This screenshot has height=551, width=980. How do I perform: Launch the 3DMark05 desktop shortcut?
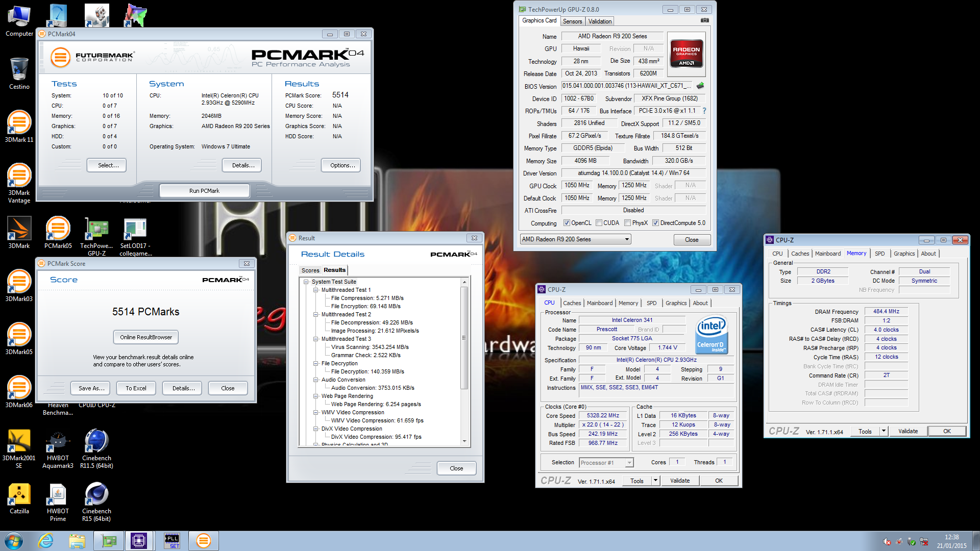pos(19,338)
